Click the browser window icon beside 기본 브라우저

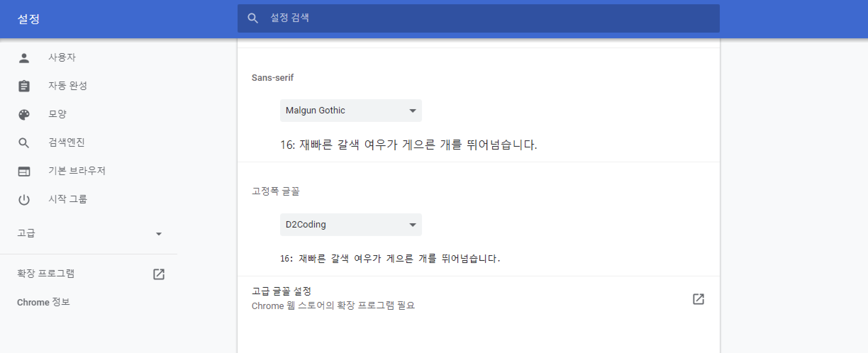(x=24, y=172)
